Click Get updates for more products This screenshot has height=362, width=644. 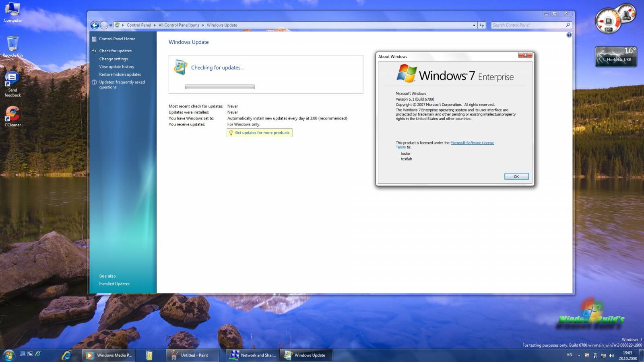(260, 133)
